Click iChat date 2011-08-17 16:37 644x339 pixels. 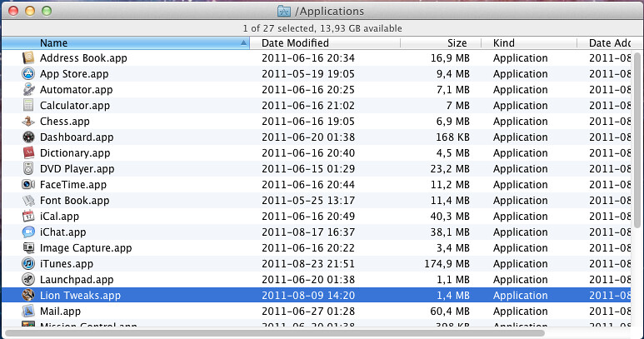coord(308,232)
